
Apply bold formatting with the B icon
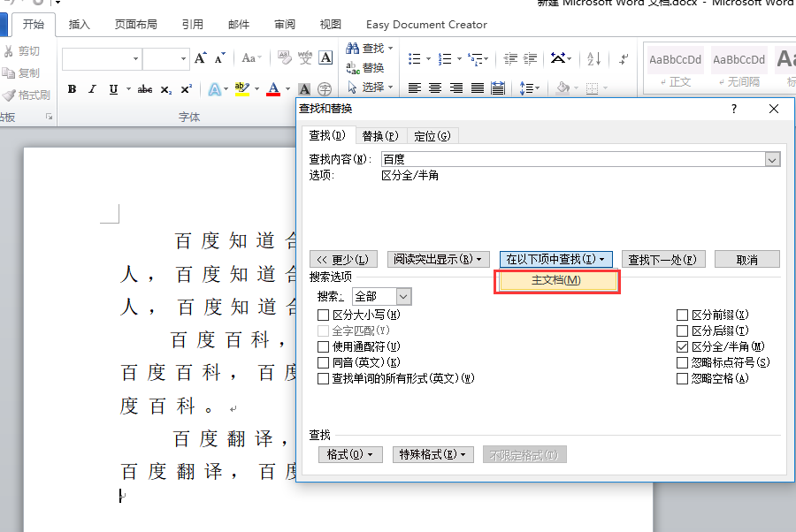pos(73,89)
